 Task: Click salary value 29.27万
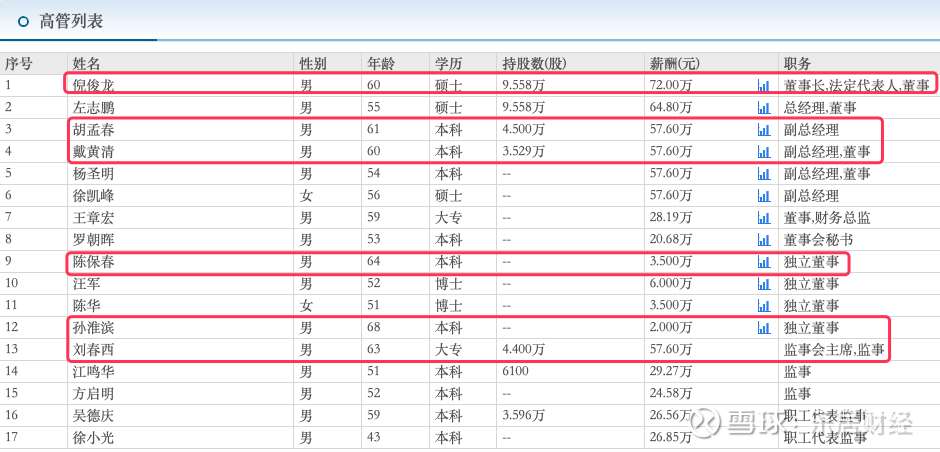point(671,372)
